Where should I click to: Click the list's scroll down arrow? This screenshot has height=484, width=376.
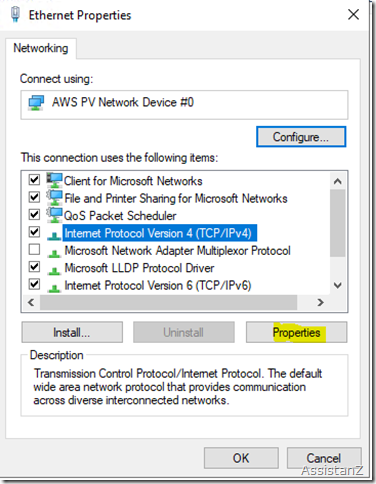click(338, 286)
